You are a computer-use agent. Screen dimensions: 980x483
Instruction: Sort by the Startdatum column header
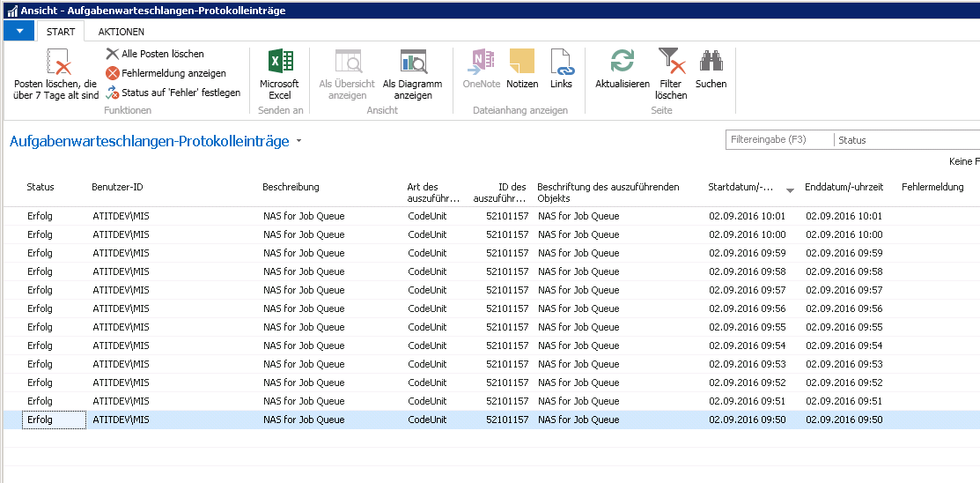(x=741, y=188)
